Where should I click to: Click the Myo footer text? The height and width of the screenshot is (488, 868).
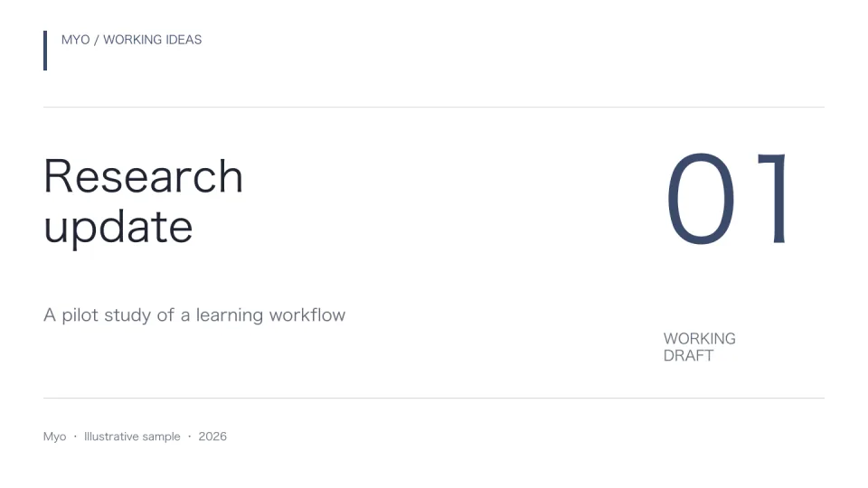tap(55, 436)
